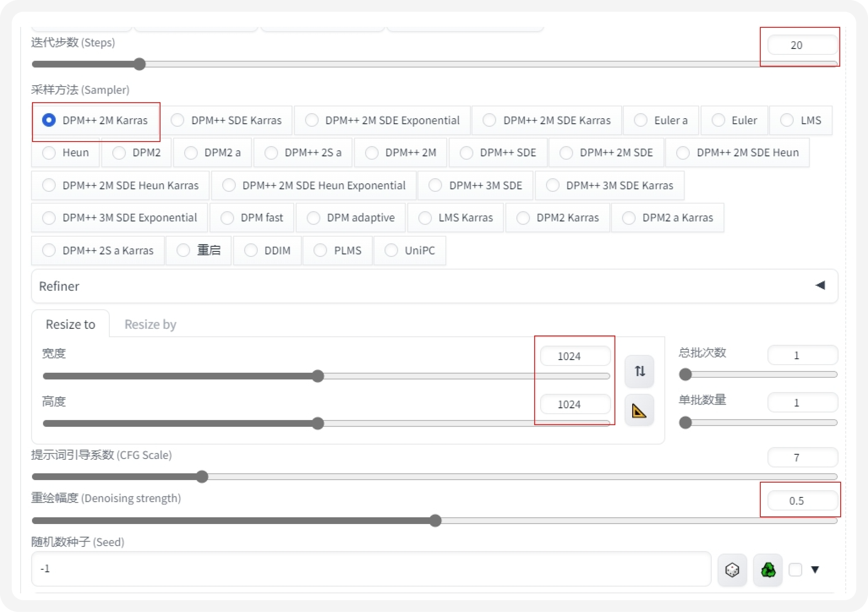Viewport: 868px width, 612px height.
Task: Choose the DPM++ 2M SDE Karras option
Action: click(x=547, y=120)
